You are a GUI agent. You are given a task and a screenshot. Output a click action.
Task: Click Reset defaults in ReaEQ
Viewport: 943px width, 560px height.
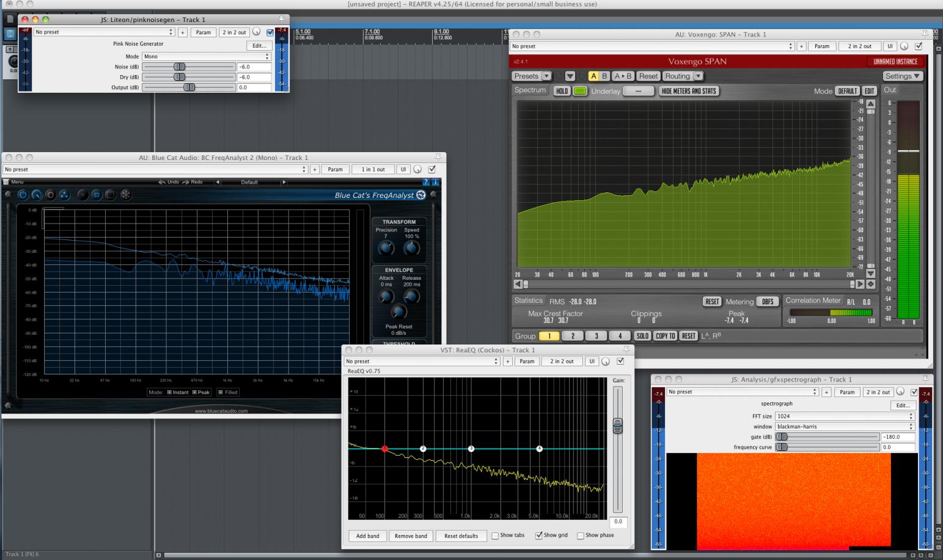[461, 536]
